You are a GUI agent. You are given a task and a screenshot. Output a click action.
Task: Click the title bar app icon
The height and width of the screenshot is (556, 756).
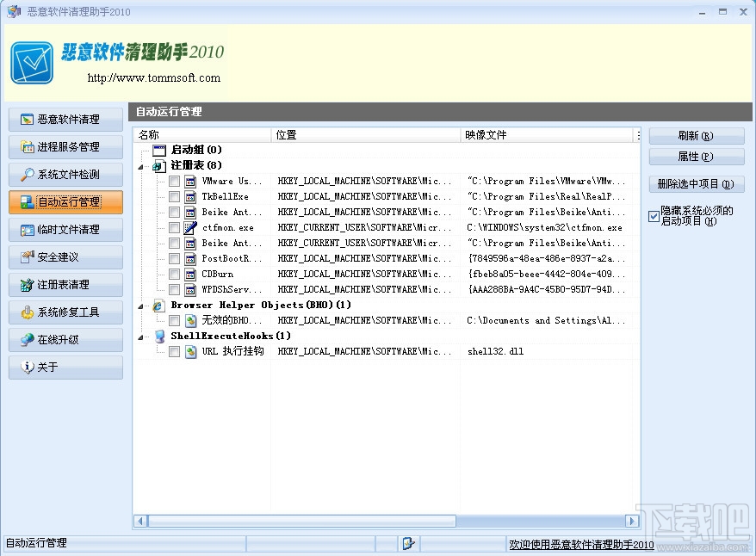[14, 11]
